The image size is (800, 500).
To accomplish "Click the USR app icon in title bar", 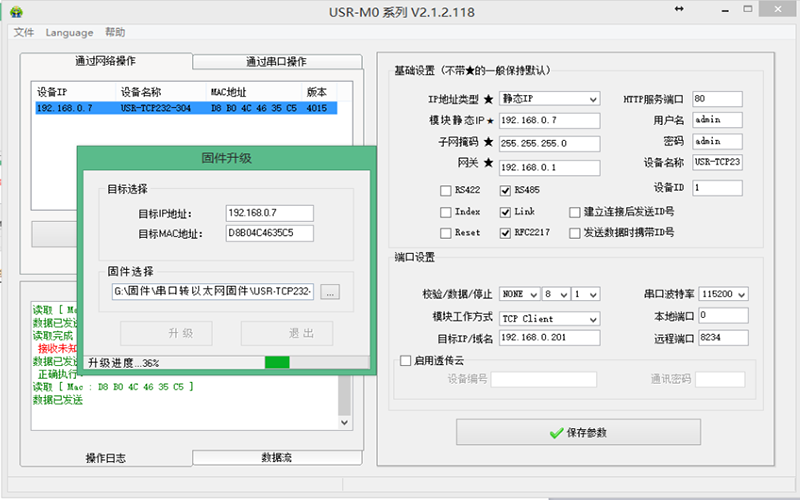I will (x=14, y=12).
